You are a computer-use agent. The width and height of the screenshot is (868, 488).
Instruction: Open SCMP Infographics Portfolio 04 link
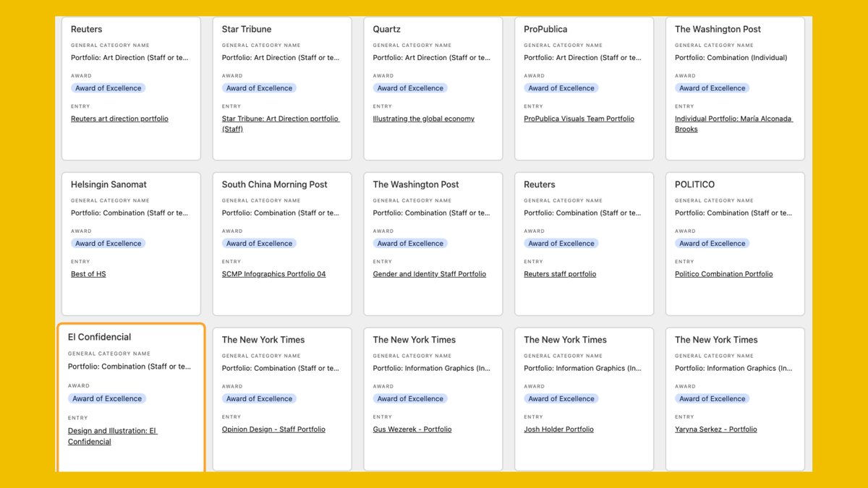273,274
